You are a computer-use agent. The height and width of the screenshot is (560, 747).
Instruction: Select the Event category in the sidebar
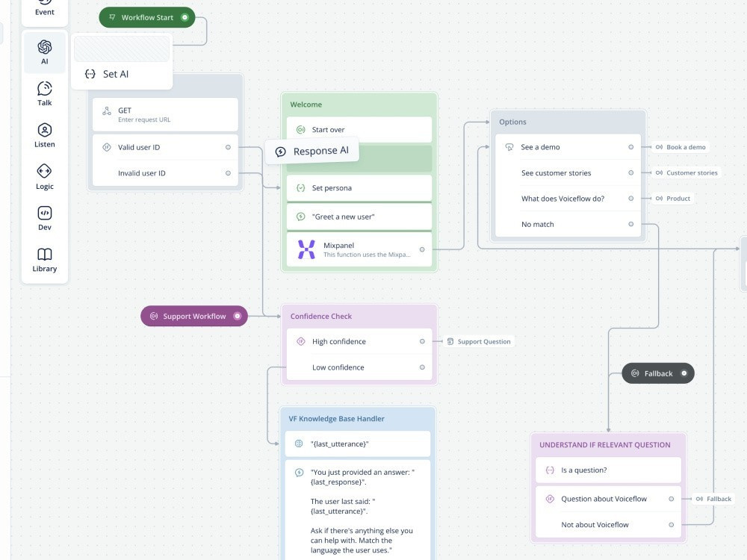tap(44, 7)
